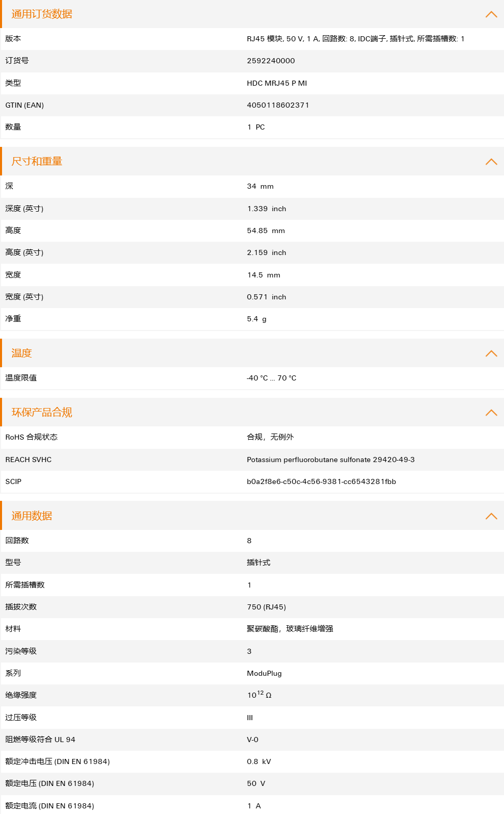
Task: Click the insulation resistance value 10¹² Ω
Action: coord(259,695)
